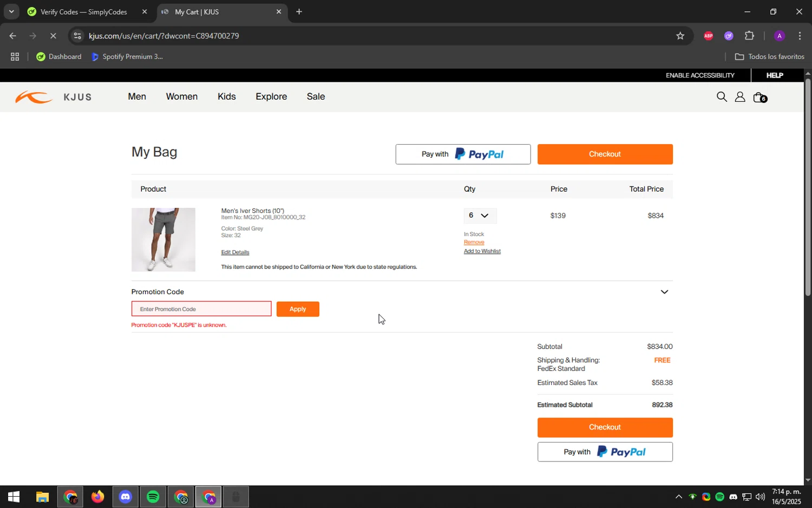Image resolution: width=812 pixels, height=508 pixels.
Task: Open the Women menu
Action: click(182, 96)
